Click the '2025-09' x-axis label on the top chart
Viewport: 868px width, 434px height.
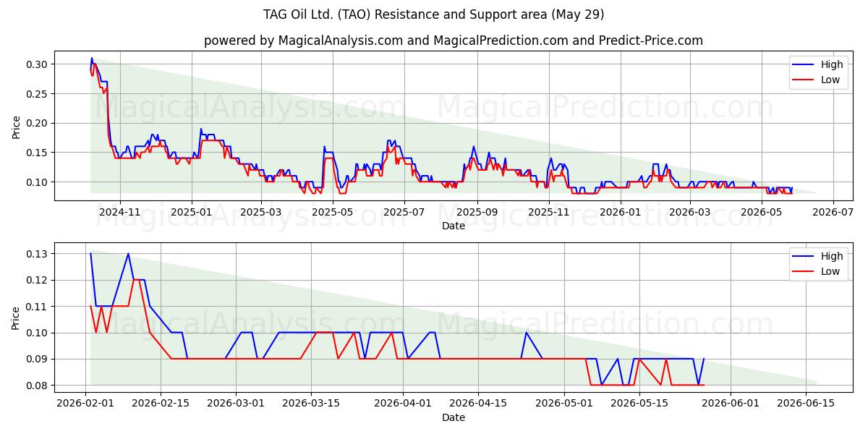(477, 212)
